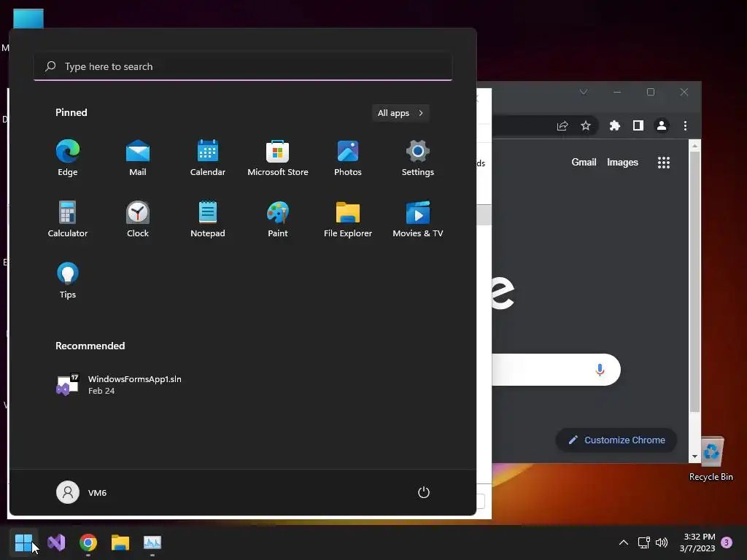Open the performance monitor app on taskbar
The image size is (747, 560).
tap(152, 542)
